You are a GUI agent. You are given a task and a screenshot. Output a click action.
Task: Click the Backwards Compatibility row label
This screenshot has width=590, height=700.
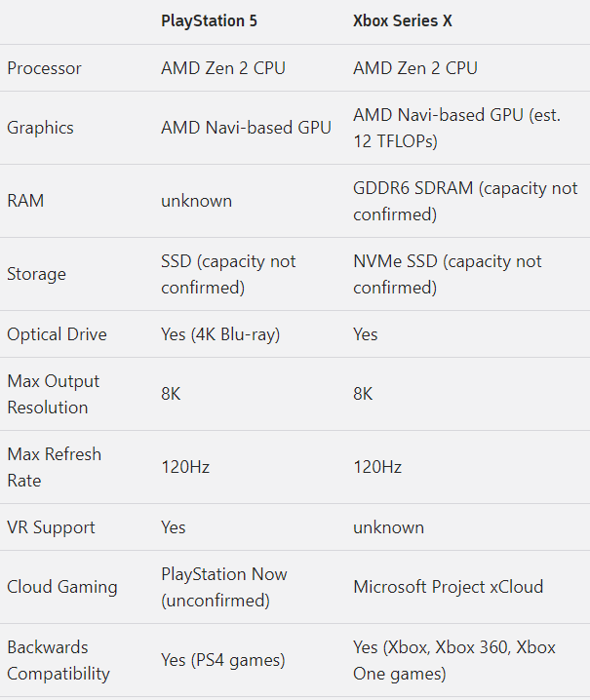58,660
